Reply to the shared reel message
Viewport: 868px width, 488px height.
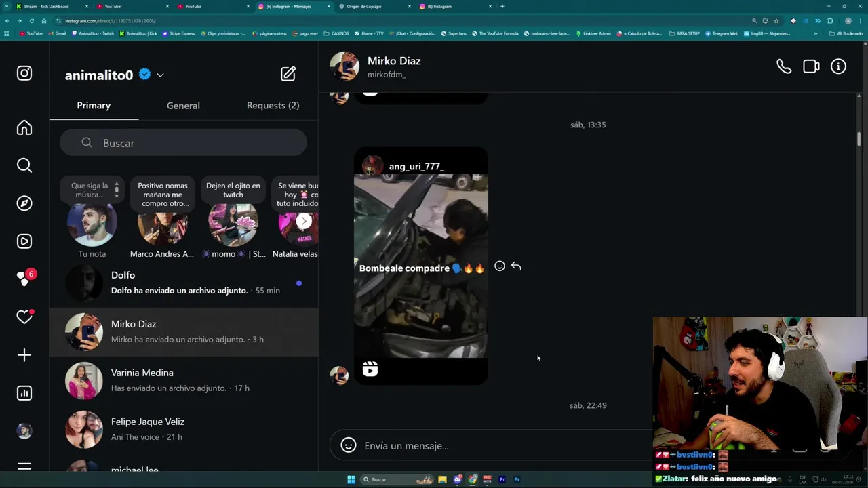(x=516, y=266)
